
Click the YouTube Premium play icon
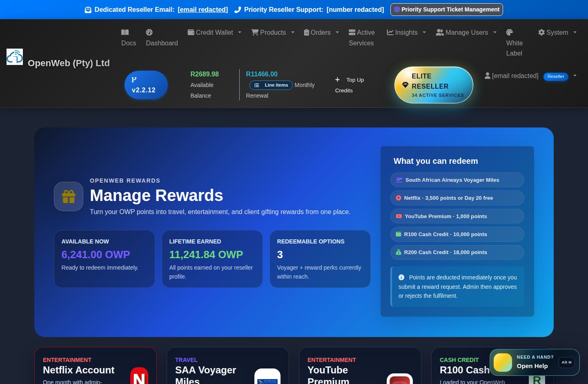[399, 216]
